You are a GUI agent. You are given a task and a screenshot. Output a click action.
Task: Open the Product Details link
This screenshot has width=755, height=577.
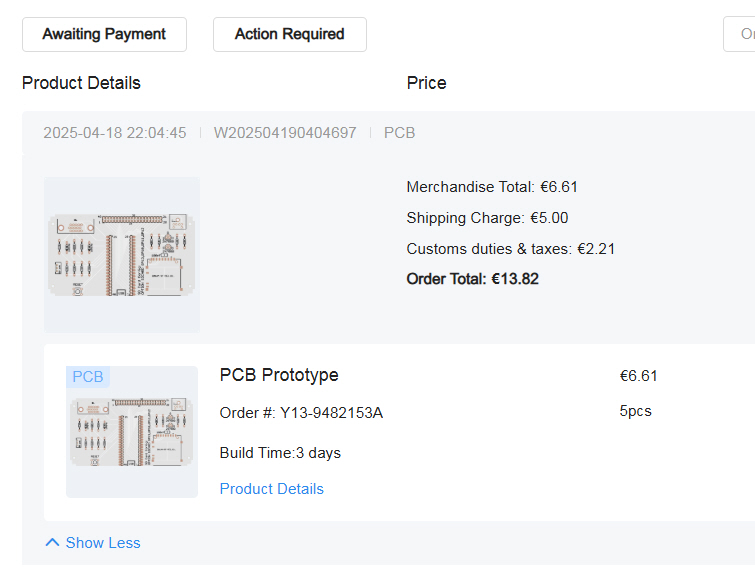tap(272, 489)
